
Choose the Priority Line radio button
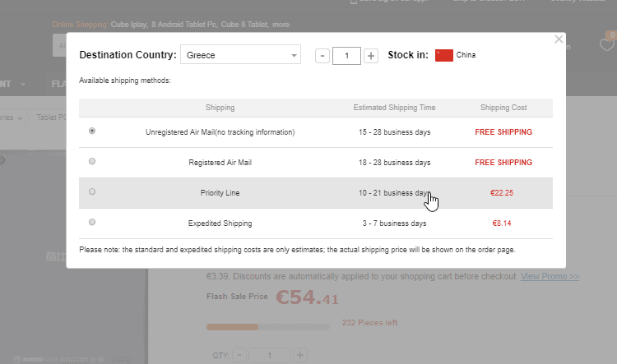[91, 192]
